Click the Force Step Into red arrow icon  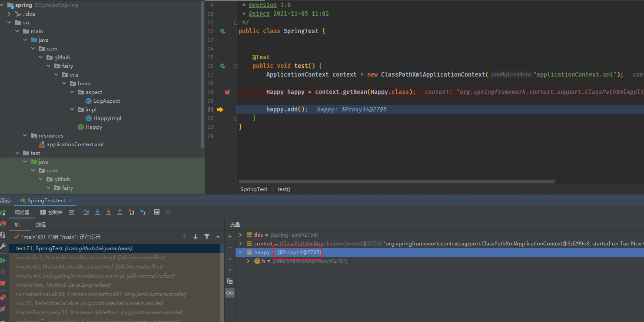pyautogui.click(x=109, y=212)
